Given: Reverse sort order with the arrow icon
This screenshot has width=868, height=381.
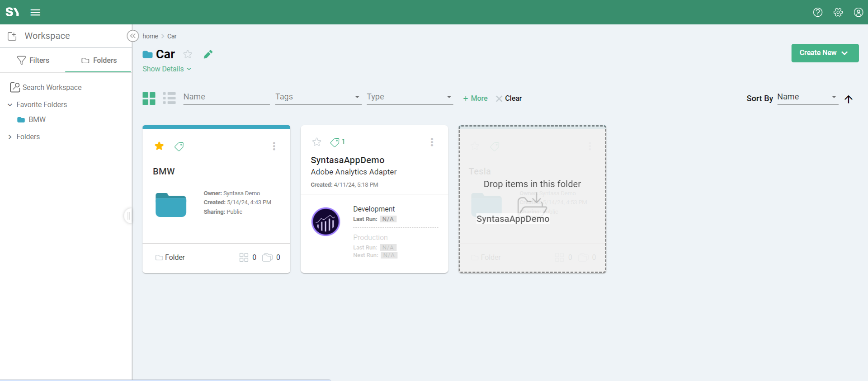Looking at the screenshot, I should pos(849,99).
